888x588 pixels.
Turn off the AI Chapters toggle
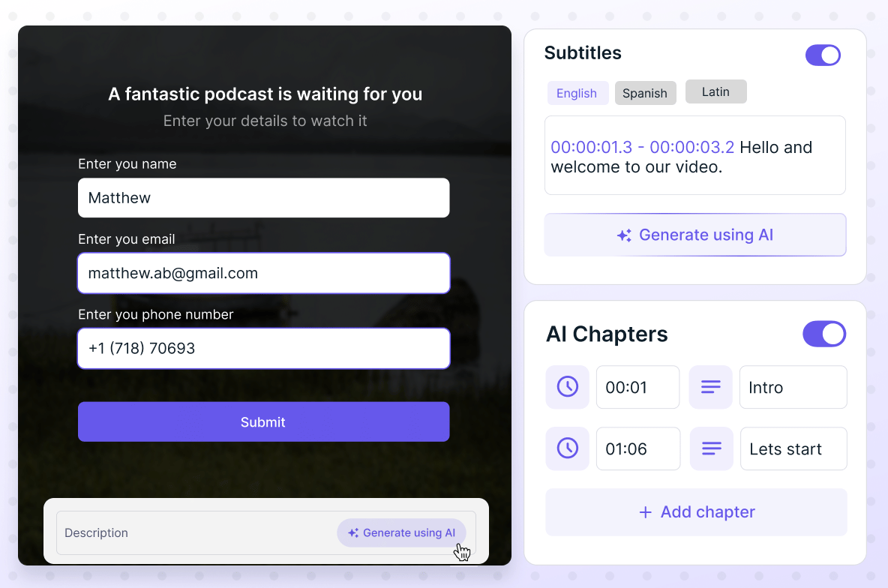824,334
